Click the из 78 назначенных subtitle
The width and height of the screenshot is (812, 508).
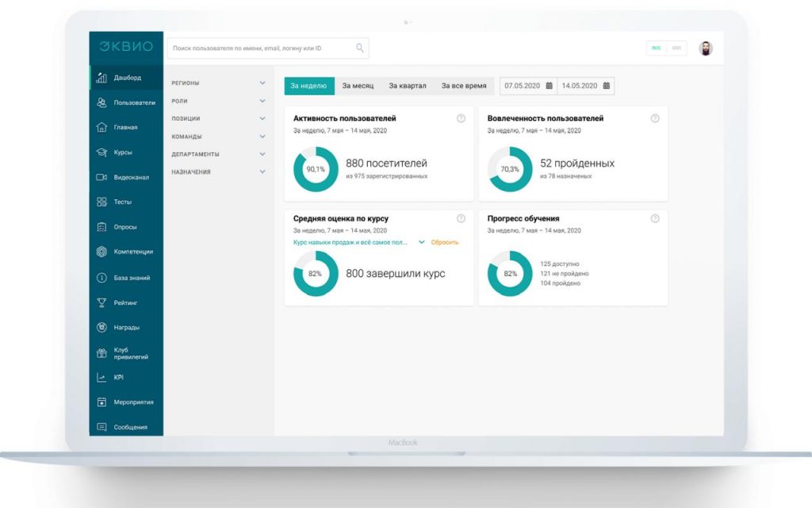(566, 176)
